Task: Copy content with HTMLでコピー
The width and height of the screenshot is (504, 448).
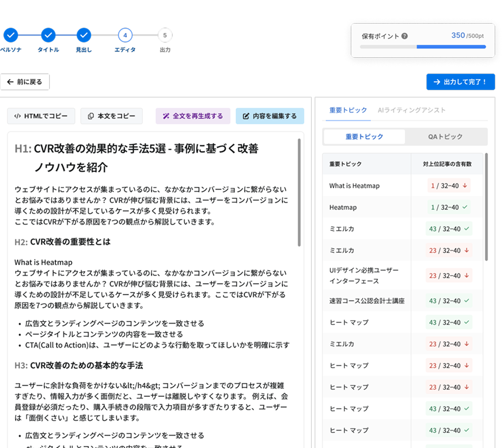Action: [x=41, y=116]
